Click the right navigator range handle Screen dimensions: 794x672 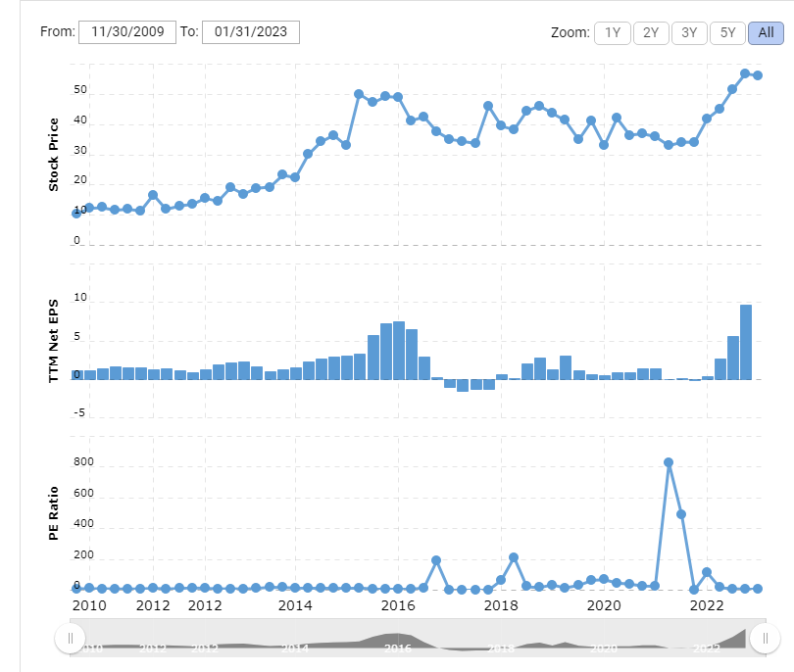(x=764, y=639)
